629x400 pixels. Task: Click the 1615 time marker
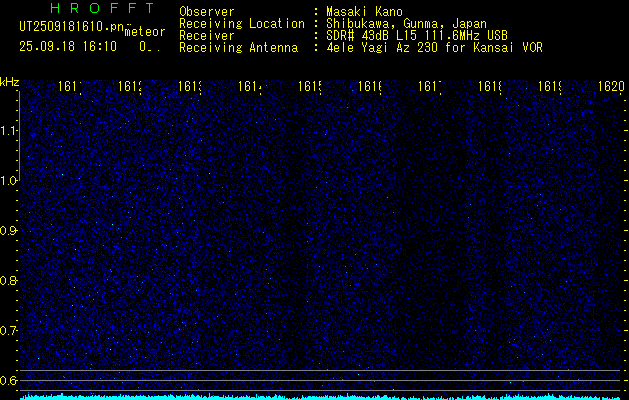point(310,86)
